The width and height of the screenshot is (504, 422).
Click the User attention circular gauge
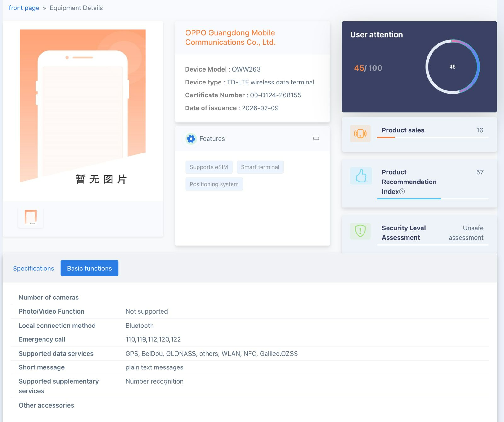tap(452, 67)
